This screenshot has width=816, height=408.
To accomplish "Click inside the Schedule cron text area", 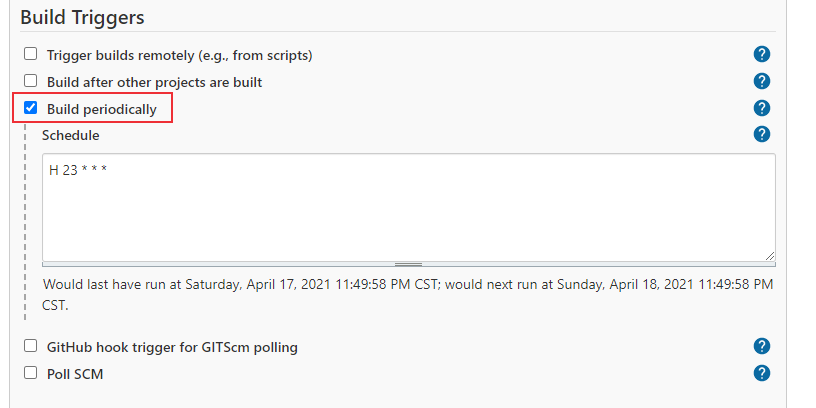I will (409, 207).
